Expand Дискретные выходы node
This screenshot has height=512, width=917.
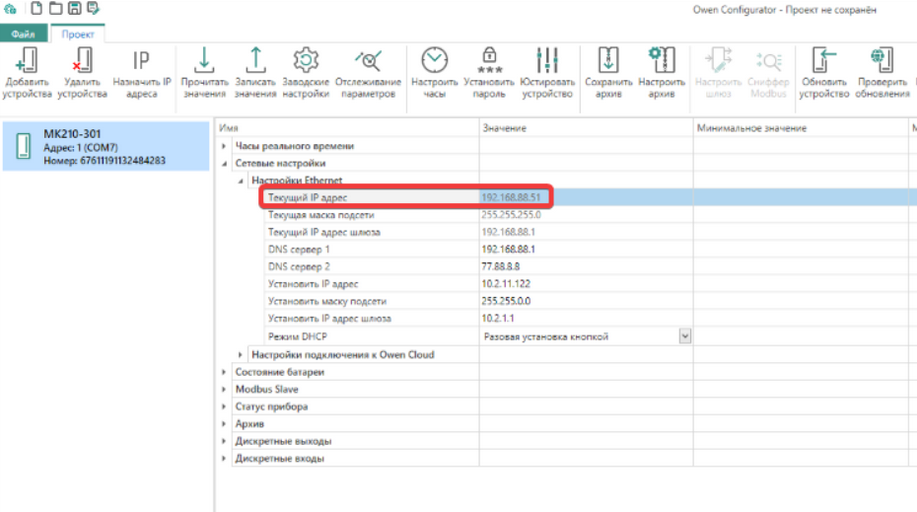pos(224,441)
